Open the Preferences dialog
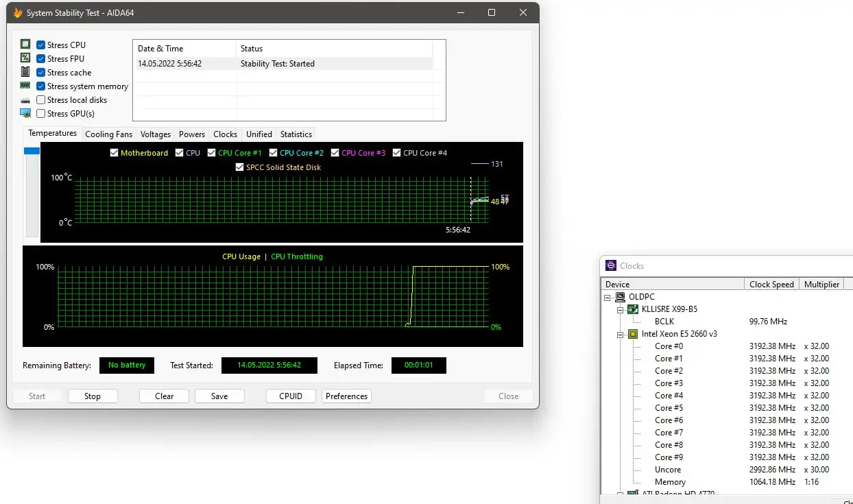Image resolution: width=853 pixels, height=504 pixels. (x=346, y=396)
